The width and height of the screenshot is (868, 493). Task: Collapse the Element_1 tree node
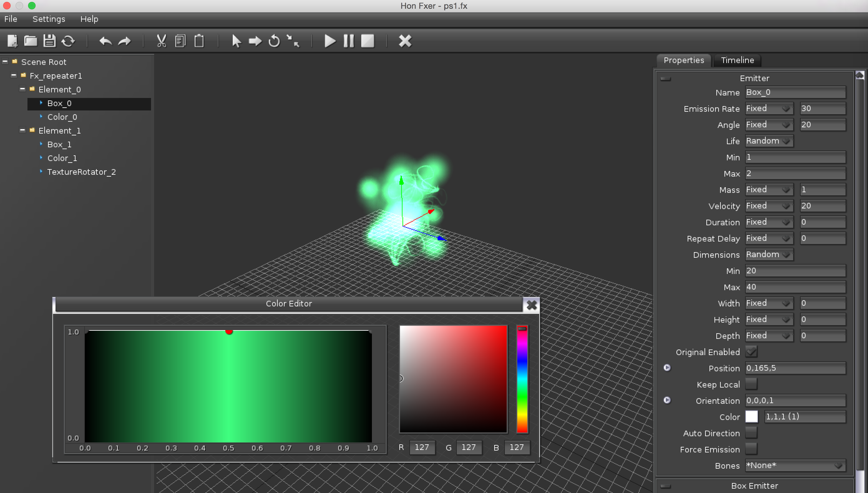point(22,130)
